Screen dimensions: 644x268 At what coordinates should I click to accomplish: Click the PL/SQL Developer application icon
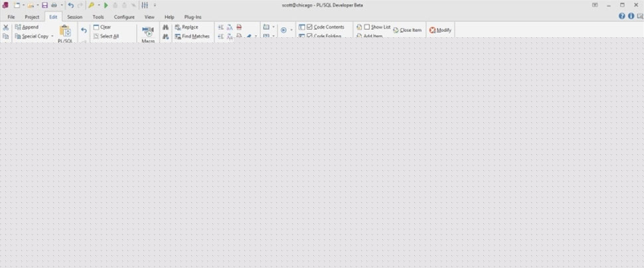(5, 5)
